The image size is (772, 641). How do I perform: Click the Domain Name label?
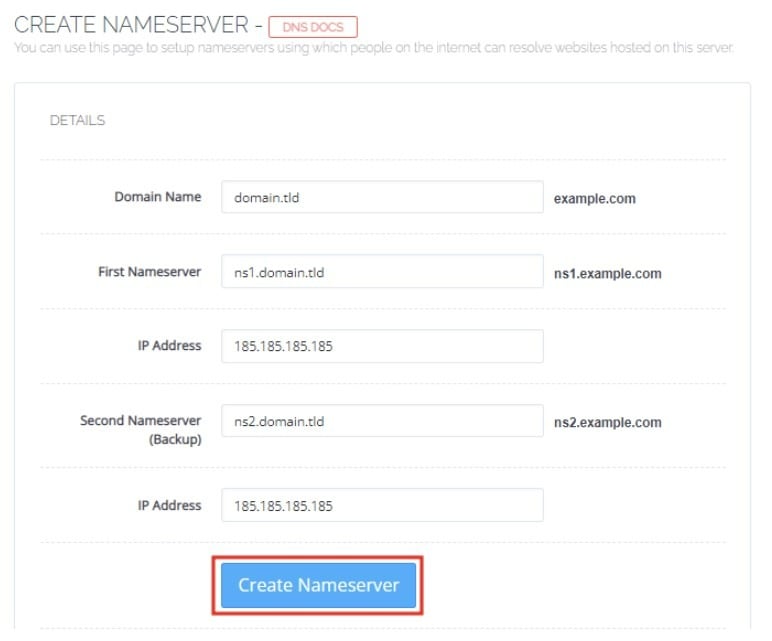click(158, 196)
